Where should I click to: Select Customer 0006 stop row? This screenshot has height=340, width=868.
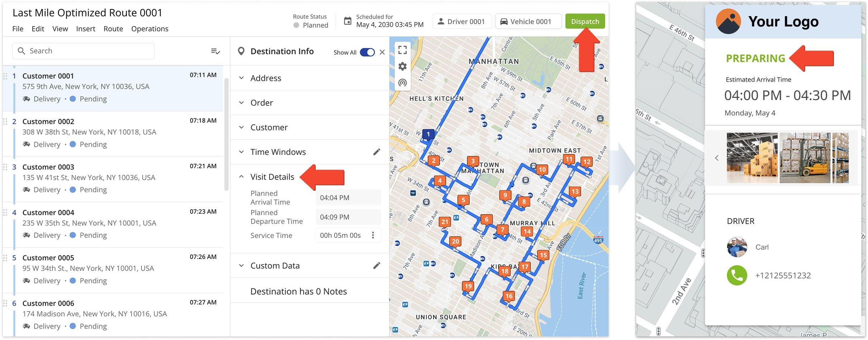click(x=113, y=316)
